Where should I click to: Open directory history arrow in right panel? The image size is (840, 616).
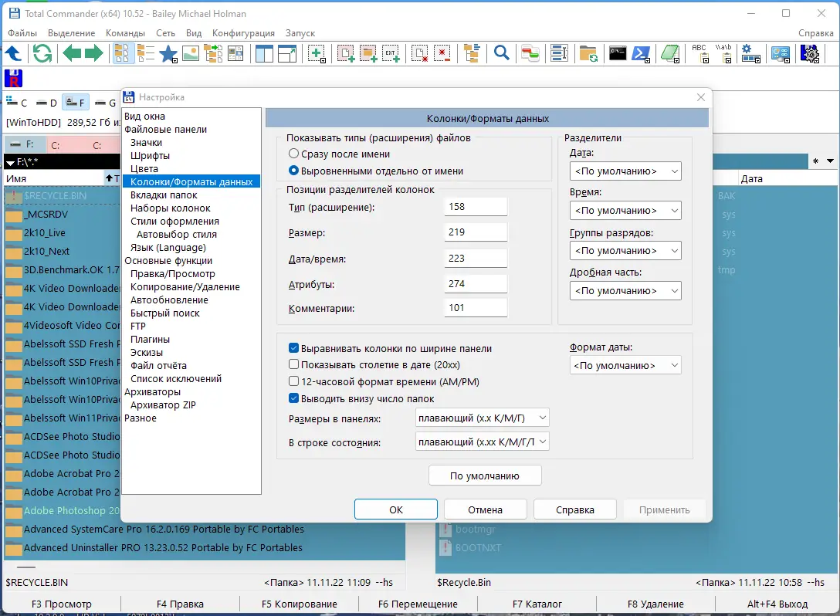click(x=830, y=161)
